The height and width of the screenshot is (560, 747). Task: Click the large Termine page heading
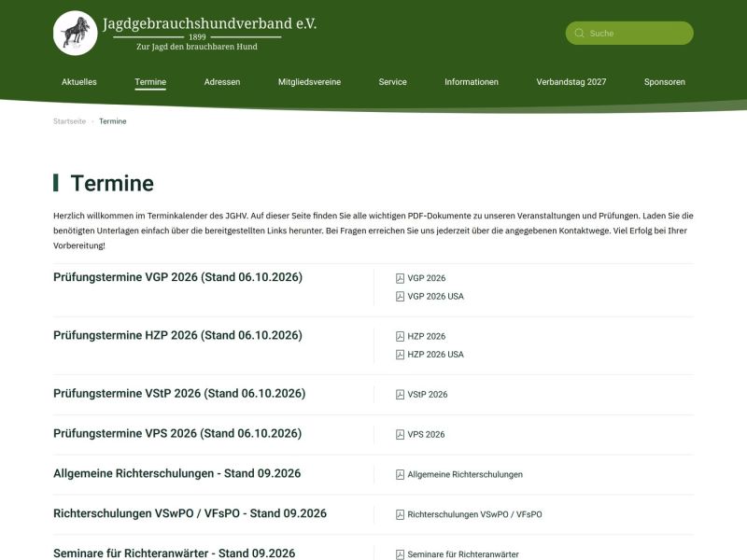pyautogui.click(x=112, y=183)
